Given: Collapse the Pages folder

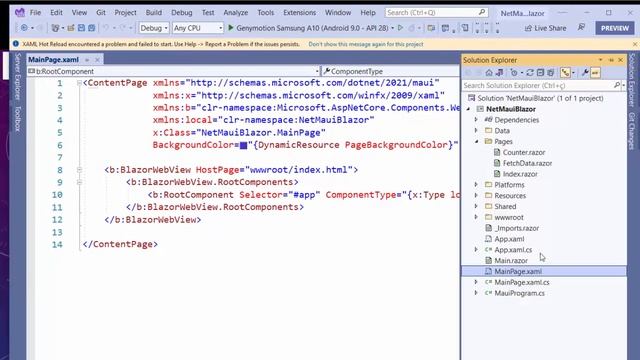Looking at the screenshot, I should click(476, 141).
